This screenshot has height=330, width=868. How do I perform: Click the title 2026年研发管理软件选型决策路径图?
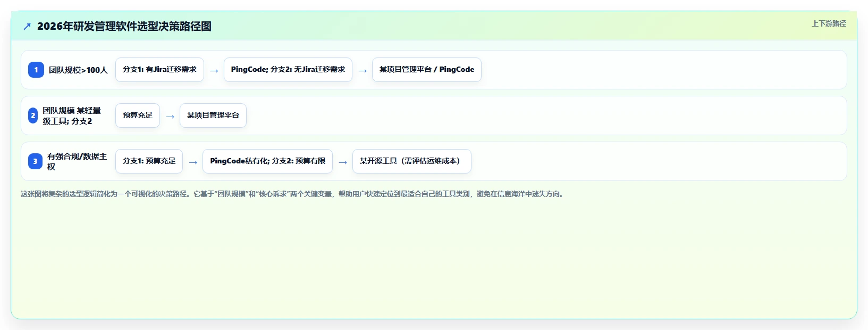coord(124,26)
